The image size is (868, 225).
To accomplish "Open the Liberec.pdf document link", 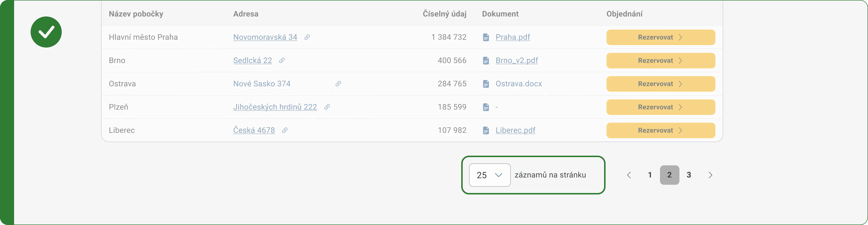I will click(515, 130).
